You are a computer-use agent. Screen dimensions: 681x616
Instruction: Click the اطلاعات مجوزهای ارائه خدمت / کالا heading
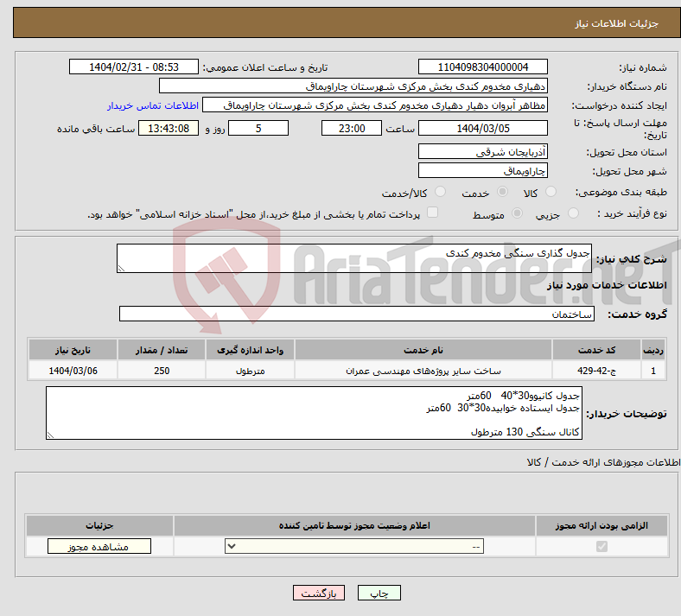coord(603,462)
